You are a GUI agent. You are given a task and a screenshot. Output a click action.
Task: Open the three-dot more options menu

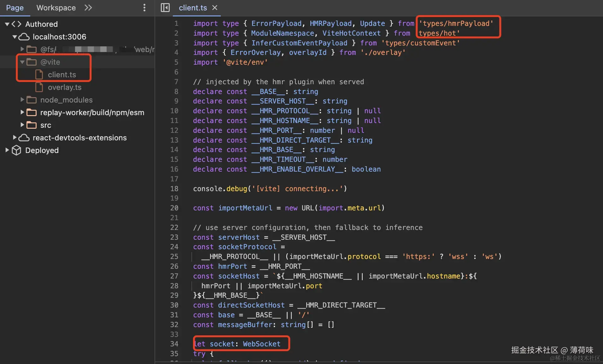click(144, 8)
